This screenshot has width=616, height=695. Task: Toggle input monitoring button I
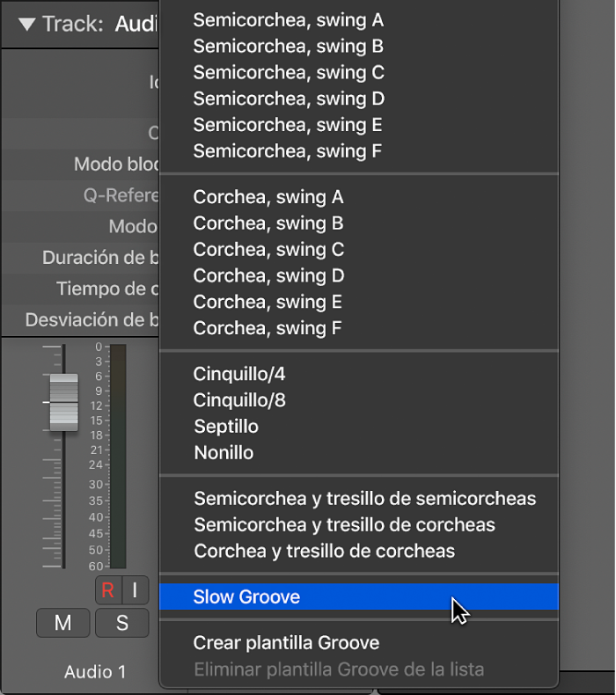click(135, 590)
